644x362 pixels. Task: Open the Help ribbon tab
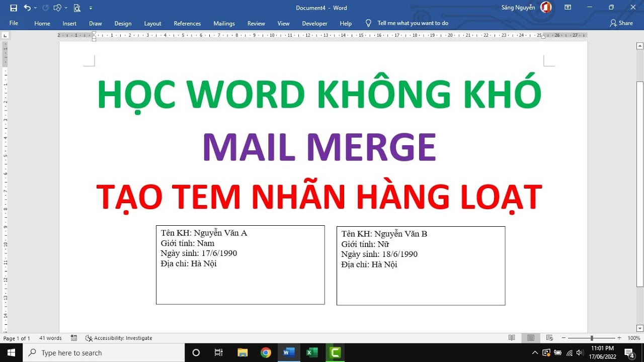pos(346,23)
